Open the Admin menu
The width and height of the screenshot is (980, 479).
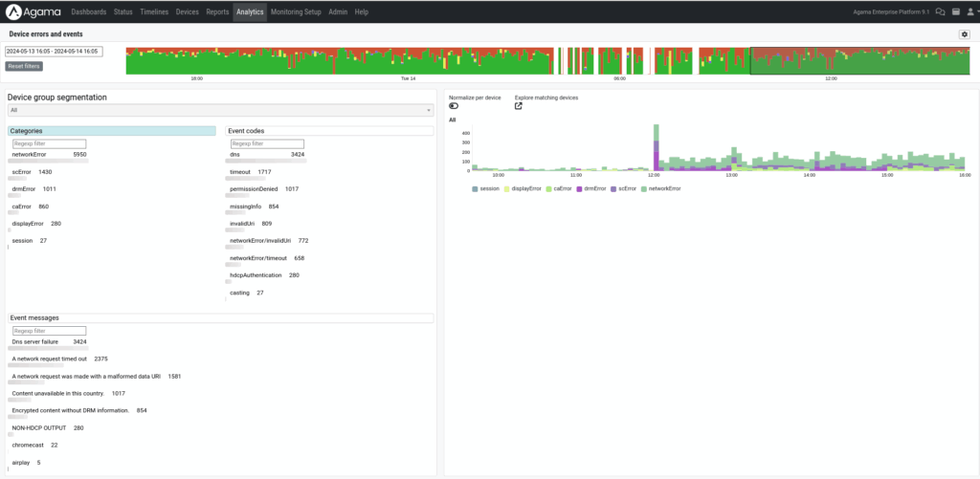pyautogui.click(x=338, y=11)
